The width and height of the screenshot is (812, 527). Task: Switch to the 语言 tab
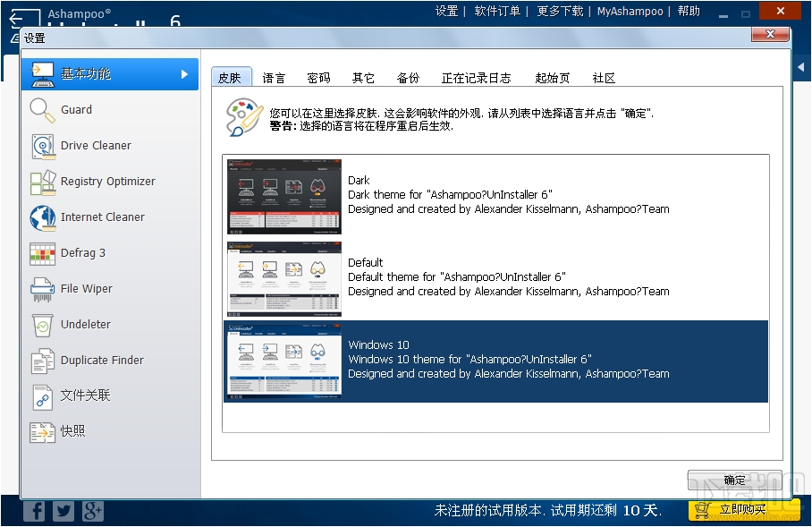[x=274, y=78]
